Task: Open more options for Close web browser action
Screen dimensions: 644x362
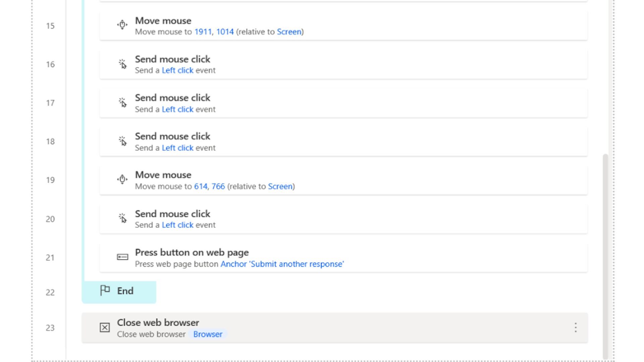Action: pyautogui.click(x=576, y=327)
